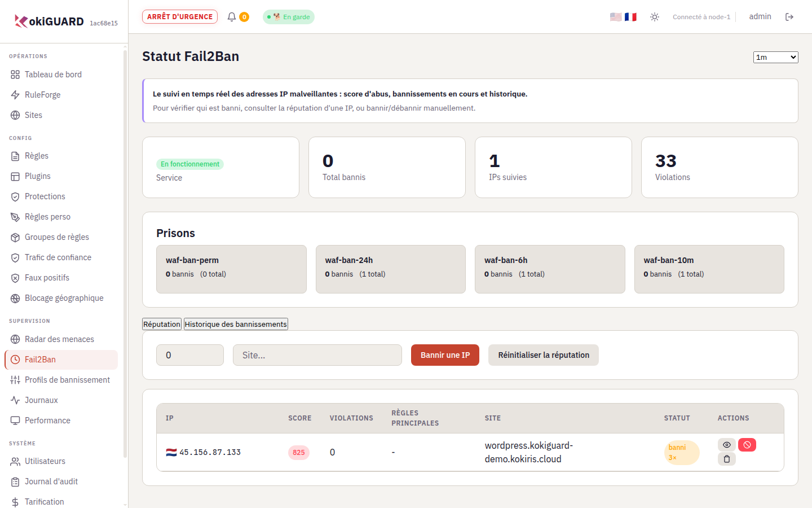The width and height of the screenshot is (812, 508).
Task: Sort by the SCORE column header
Action: [x=299, y=418]
